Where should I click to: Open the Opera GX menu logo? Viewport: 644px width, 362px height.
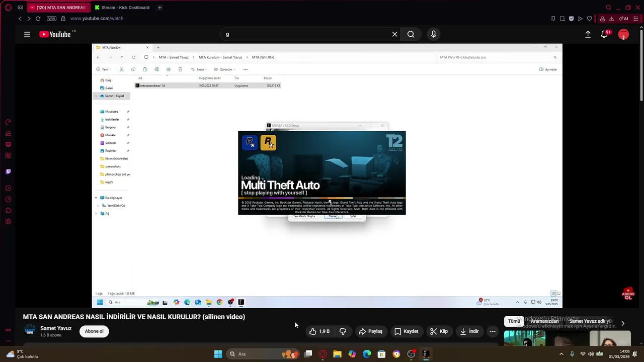coord(9,8)
